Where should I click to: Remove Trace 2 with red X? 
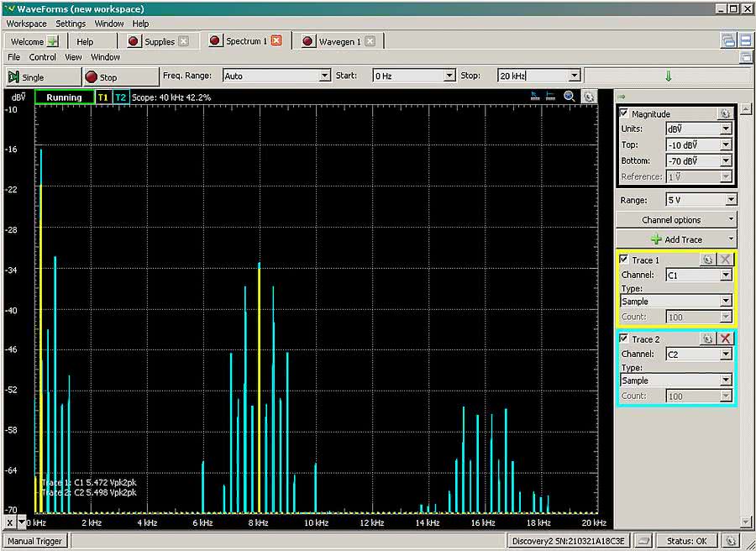click(x=726, y=338)
